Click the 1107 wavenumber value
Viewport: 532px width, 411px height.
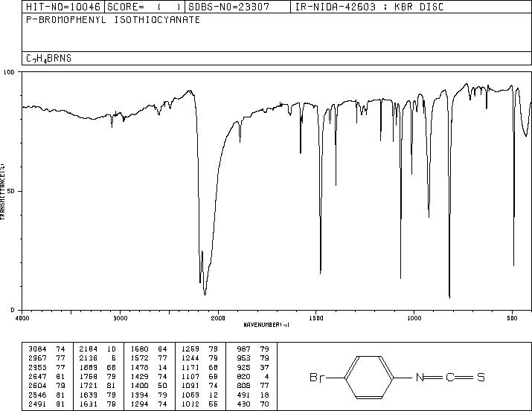click(x=190, y=376)
